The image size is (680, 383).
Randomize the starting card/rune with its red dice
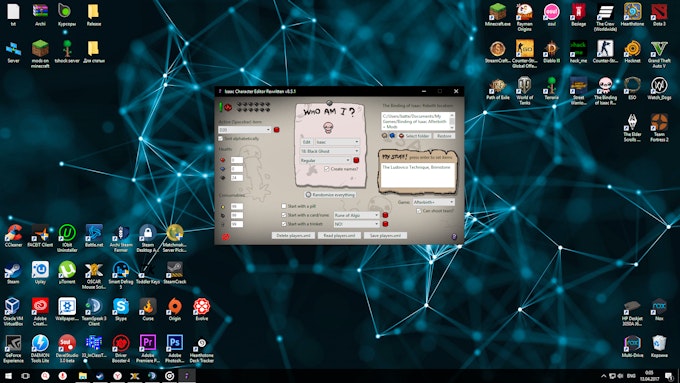385,215
